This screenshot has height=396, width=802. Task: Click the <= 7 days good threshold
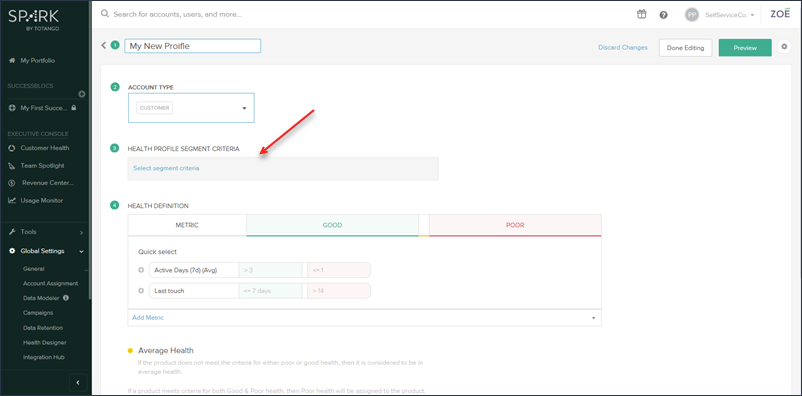[271, 291]
